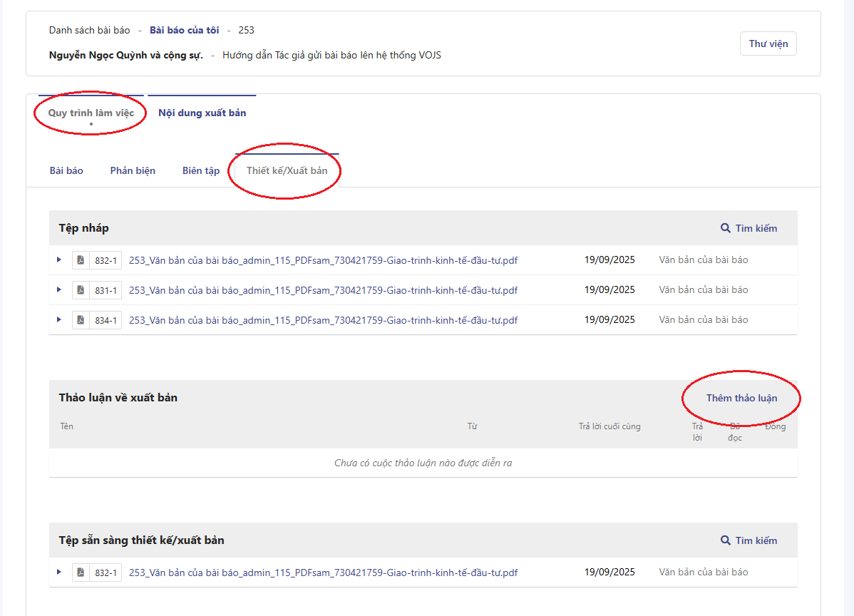Open the file name link of 834-1
Screen dimensions: 854x616
(x=323, y=320)
